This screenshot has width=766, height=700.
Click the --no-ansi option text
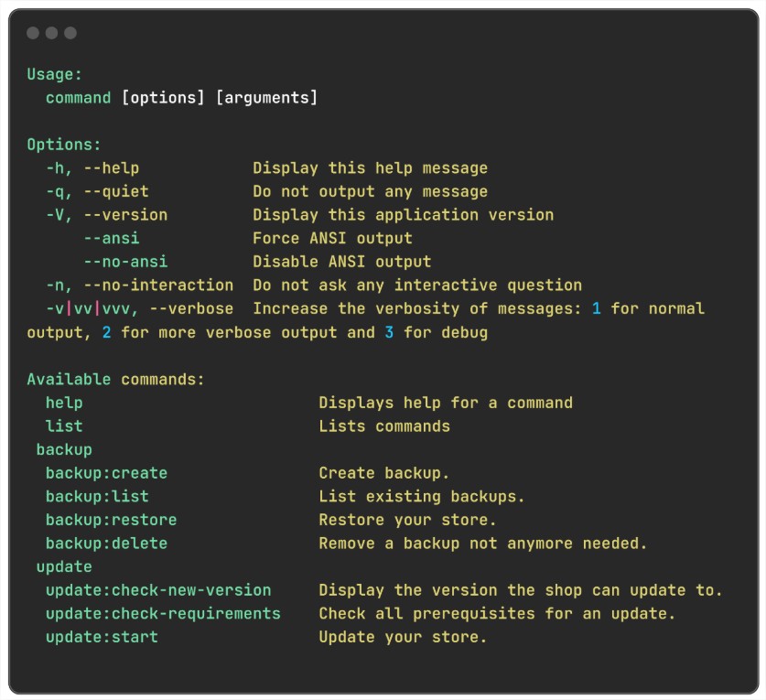125,262
